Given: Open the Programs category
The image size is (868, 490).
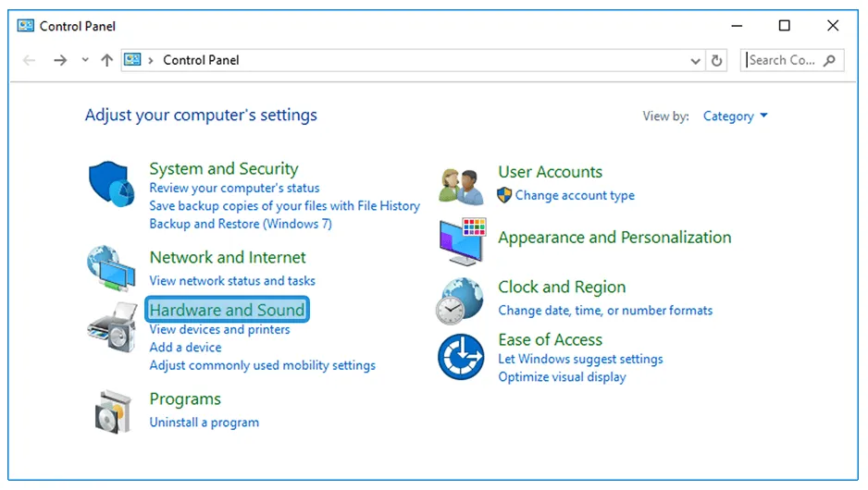Looking at the screenshot, I should click(185, 398).
